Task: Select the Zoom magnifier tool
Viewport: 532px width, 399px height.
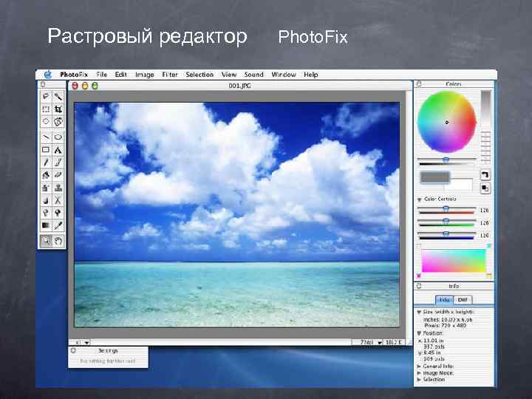Action: coord(46,241)
